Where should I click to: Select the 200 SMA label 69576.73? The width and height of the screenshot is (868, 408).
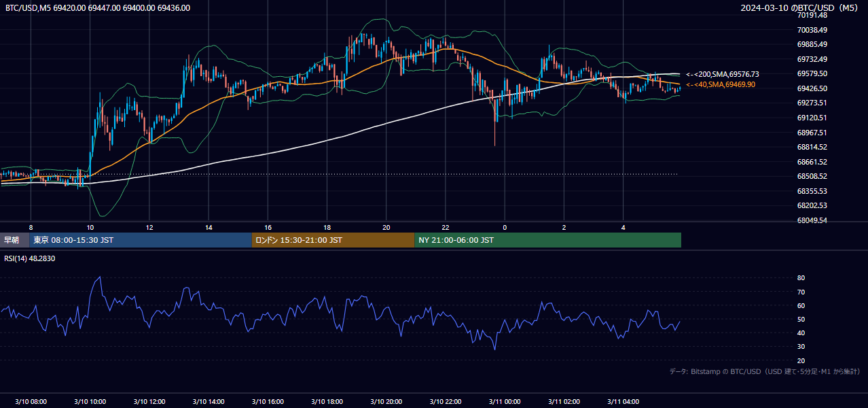point(723,74)
